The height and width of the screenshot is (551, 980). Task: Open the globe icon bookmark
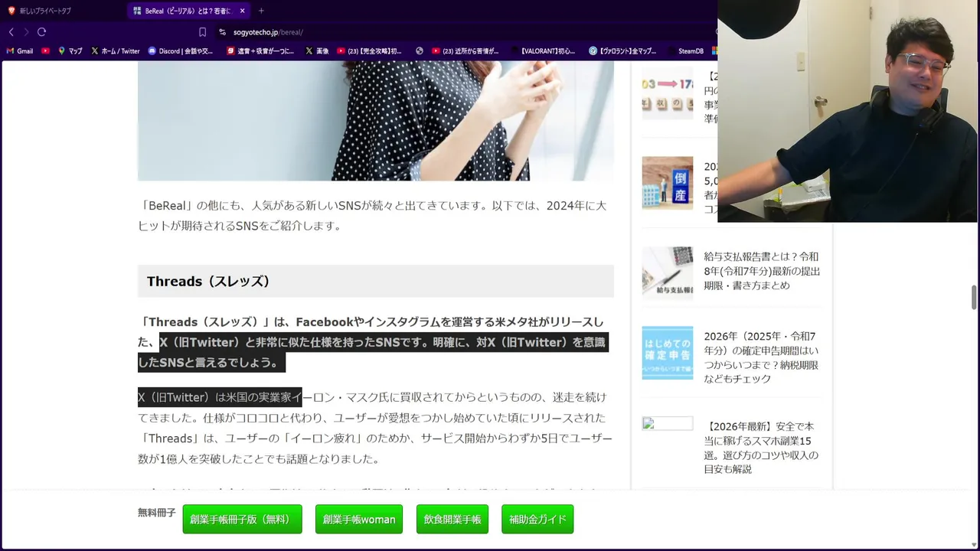tap(420, 51)
